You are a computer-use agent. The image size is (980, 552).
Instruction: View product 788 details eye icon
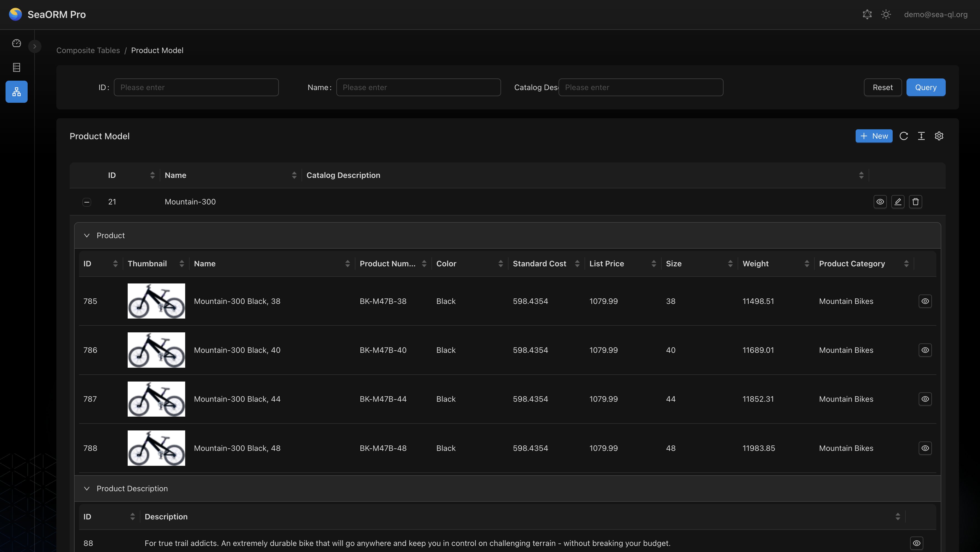point(925,448)
